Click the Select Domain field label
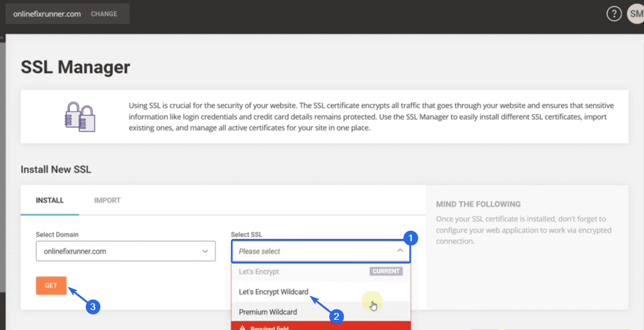 [57, 234]
